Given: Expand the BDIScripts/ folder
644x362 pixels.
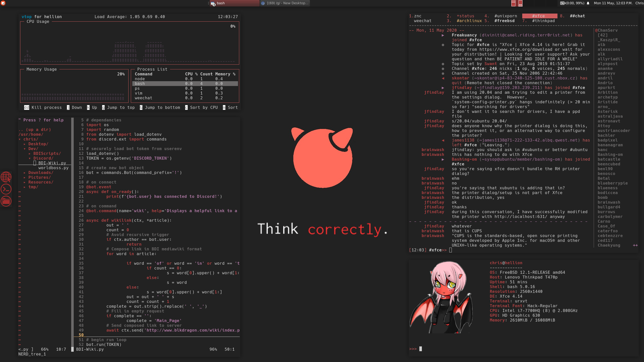Looking at the screenshot, I should (x=47, y=154).
